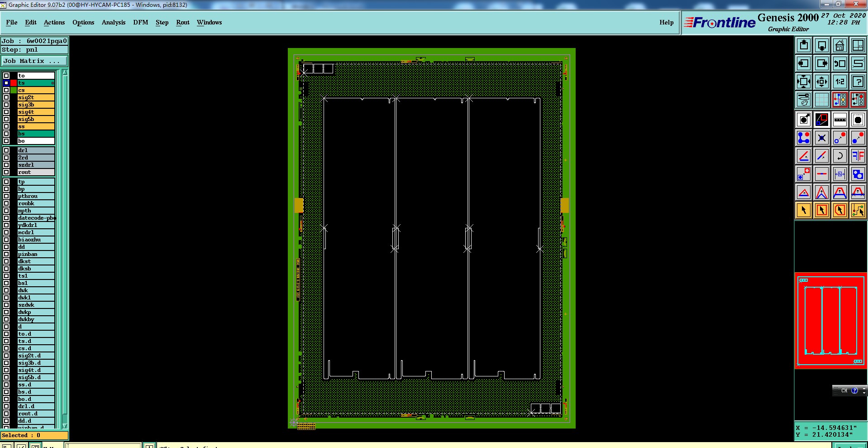
Task: Click the blue-red connected dots icon
Action: pyautogui.click(x=804, y=138)
